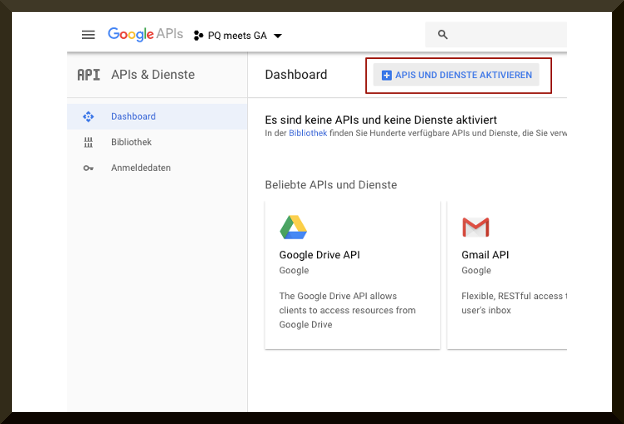
Task: Follow the Bibliothek hyperlink in the description
Action: click(308, 133)
